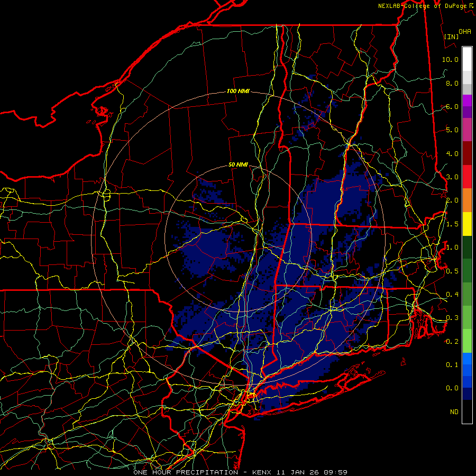The width and height of the screenshot is (476, 476).
Task: Click the legend value 0.2
Action: [452, 342]
